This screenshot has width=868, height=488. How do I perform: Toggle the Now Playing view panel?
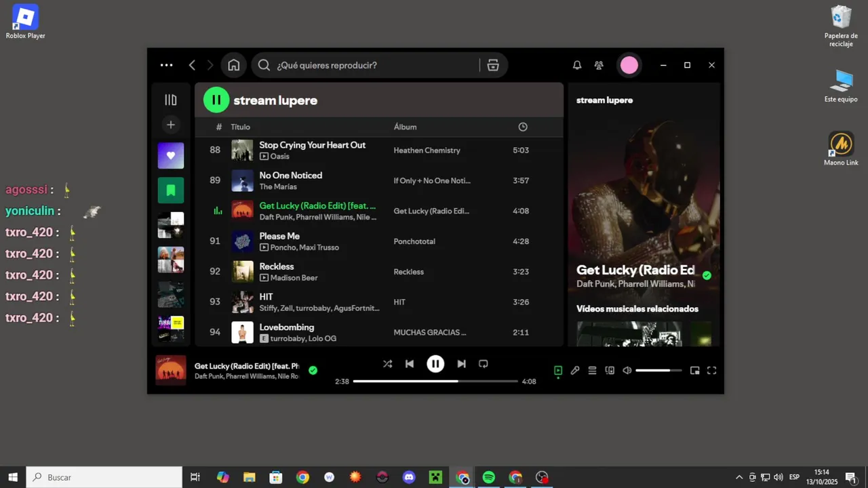(558, 371)
